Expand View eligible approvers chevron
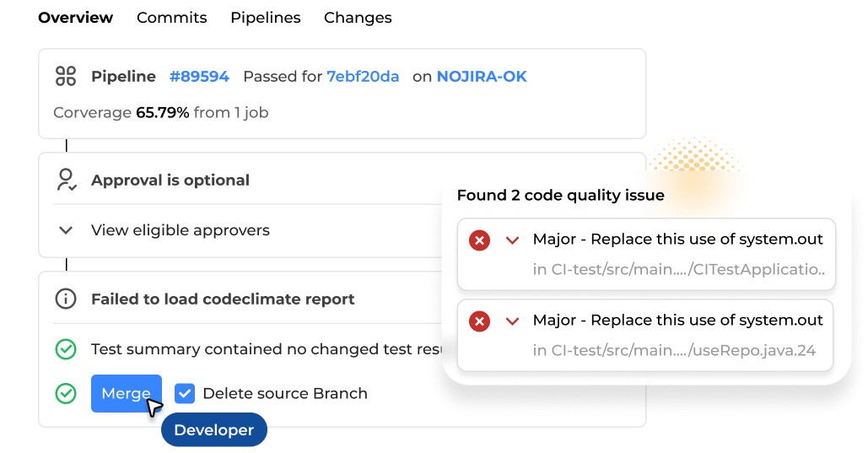Screen dimensions: 868x453 [66, 230]
